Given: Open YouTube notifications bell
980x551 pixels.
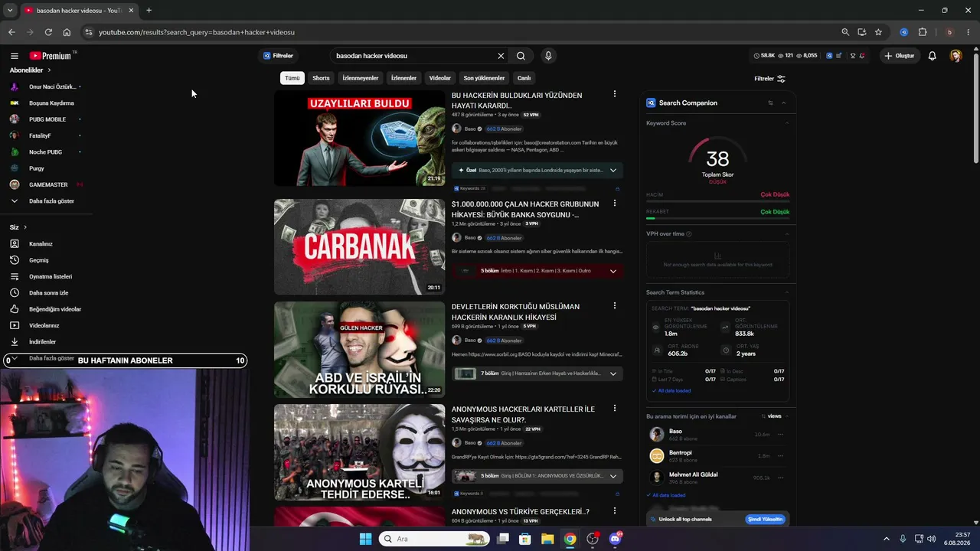Looking at the screenshot, I should pyautogui.click(x=932, y=56).
